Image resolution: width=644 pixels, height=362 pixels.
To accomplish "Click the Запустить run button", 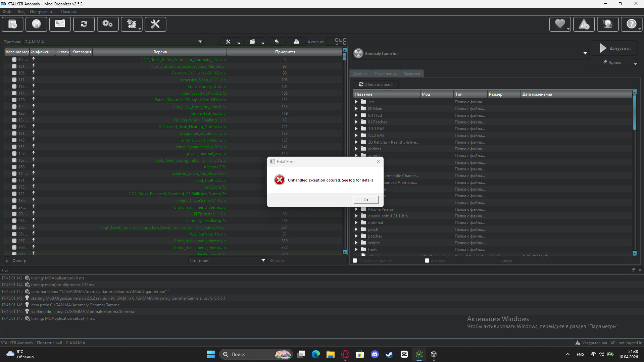I will coord(614,49).
